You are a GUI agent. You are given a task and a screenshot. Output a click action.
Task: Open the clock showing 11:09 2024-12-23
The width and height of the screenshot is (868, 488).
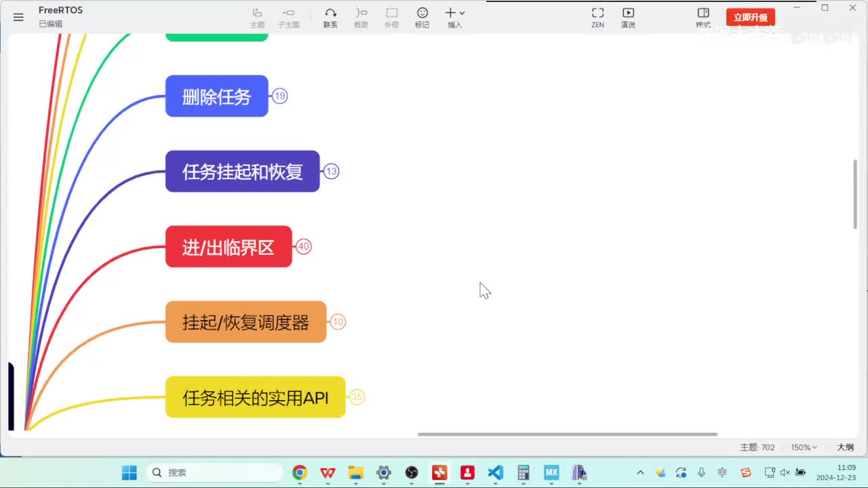(x=836, y=472)
